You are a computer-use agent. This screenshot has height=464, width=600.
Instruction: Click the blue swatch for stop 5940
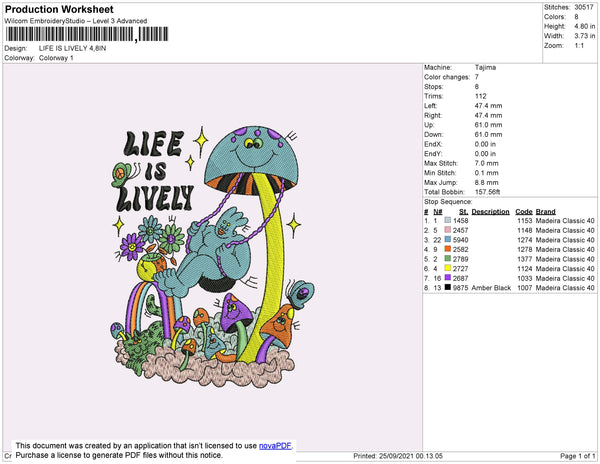click(448, 240)
